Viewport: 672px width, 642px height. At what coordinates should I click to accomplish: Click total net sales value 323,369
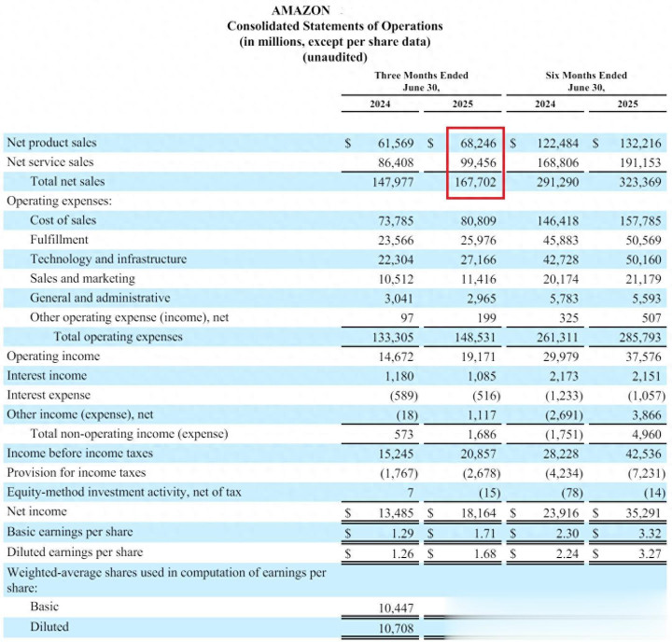pyautogui.click(x=640, y=182)
